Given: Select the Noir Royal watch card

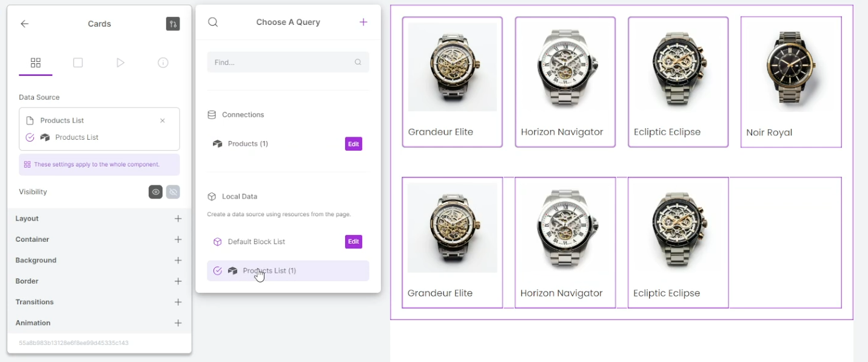Looking at the screenshot, I should [790, 82].
